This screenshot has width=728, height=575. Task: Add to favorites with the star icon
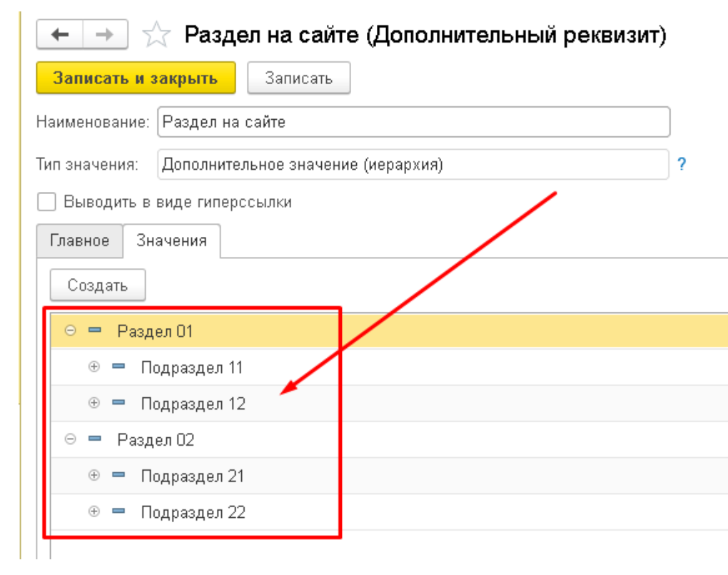pyautogui.click(x=156, y=34)
